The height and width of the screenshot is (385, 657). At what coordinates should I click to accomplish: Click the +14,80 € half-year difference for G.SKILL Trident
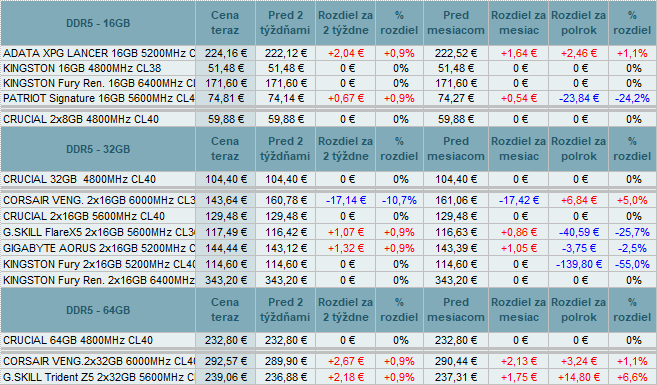(579, 377)
